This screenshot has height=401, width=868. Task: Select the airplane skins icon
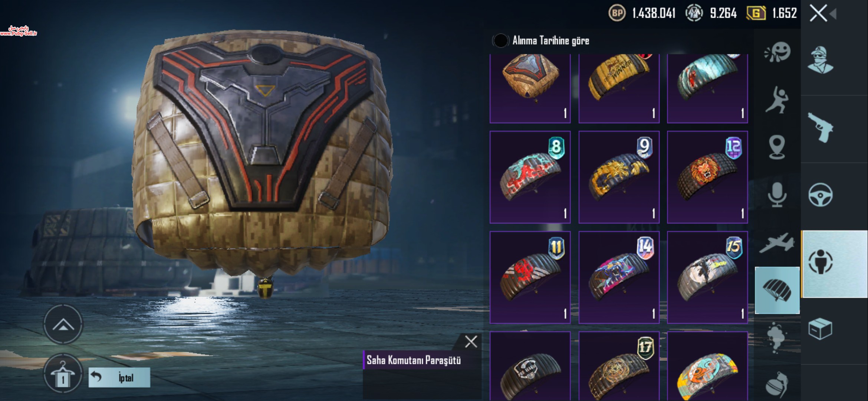(777, 243)
